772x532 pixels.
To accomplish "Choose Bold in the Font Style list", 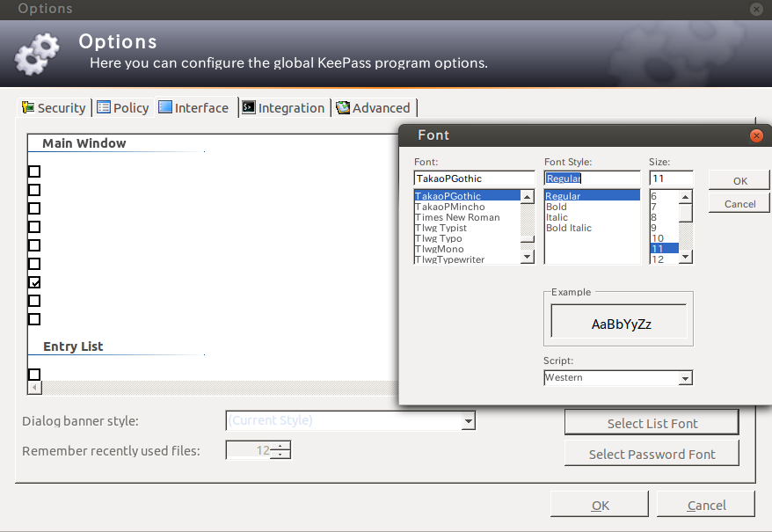I will click(593, 207).
